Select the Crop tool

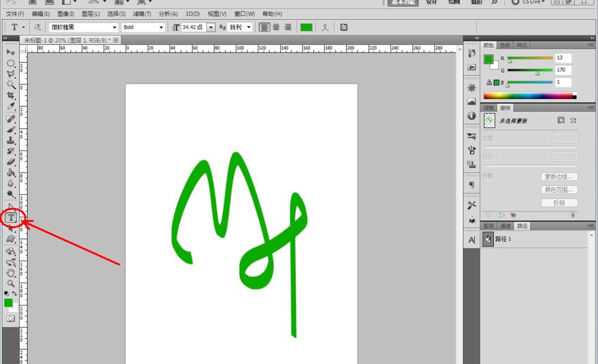pos(11,95)
